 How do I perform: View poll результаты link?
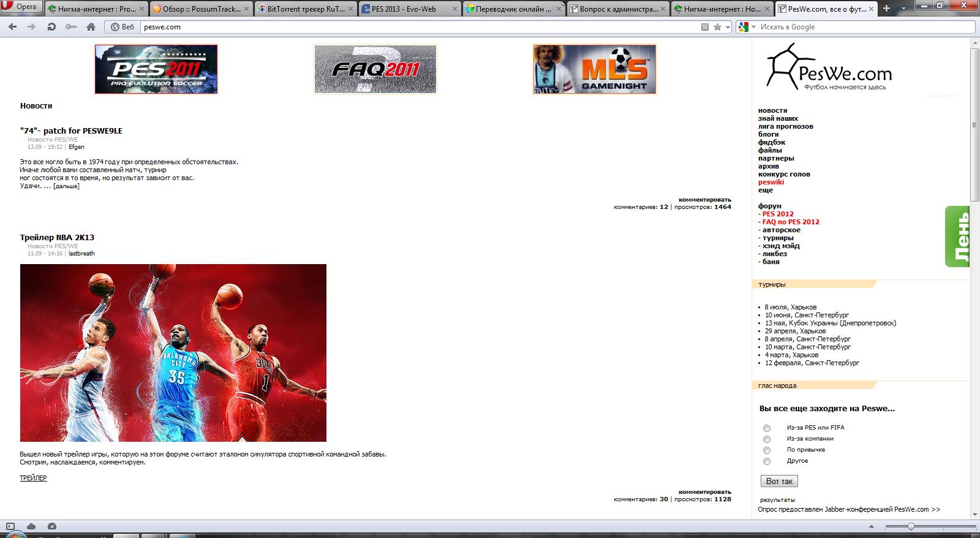pos(777,500)
